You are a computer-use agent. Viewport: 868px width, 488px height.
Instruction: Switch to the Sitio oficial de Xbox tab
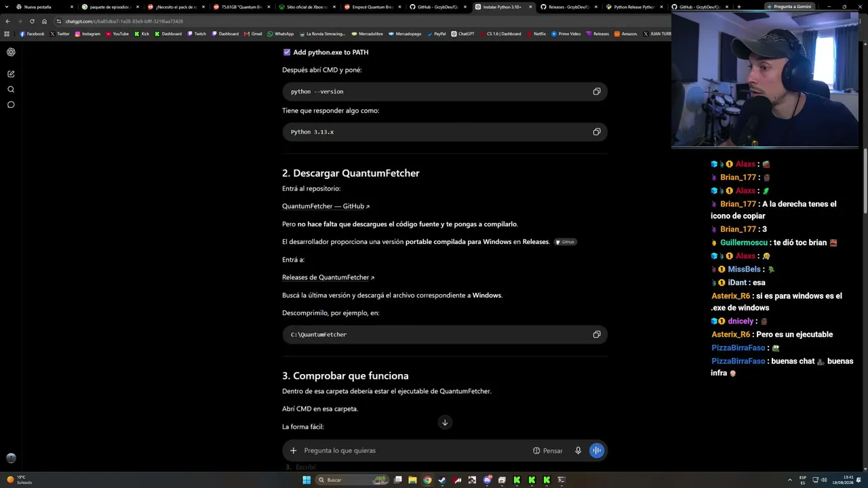click(307, 7)
